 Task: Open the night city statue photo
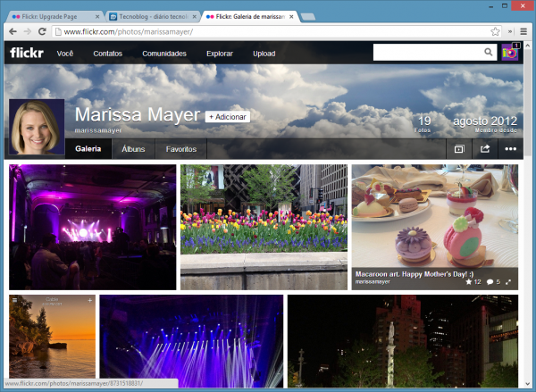click(x=403, y=341)
